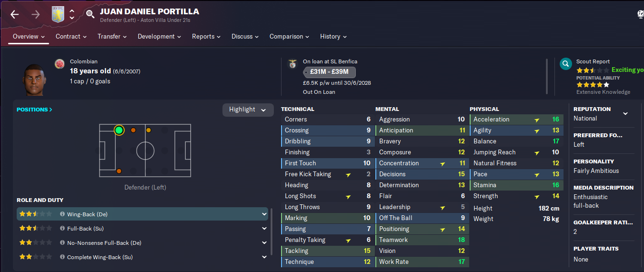Click info icon beside Complete Wing-Back (Su)
This screenshot has width=644, height=272.
point(62,257)
